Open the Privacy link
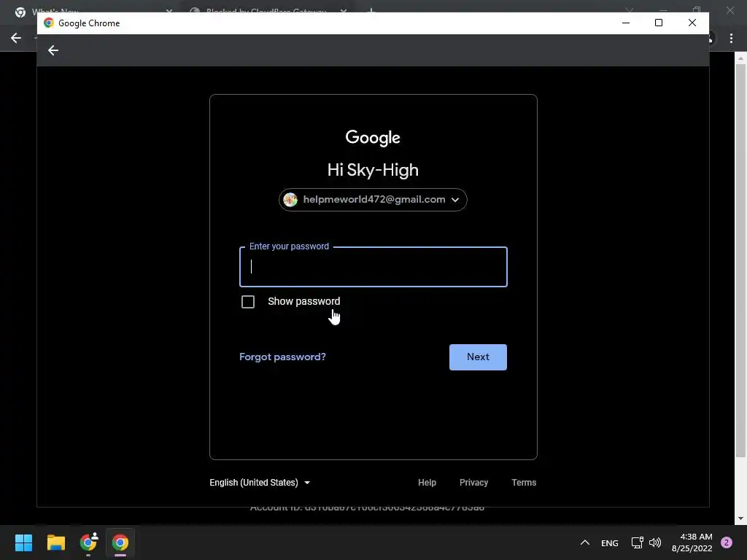Screen dimensions: 747x560 [x=473, y=483]
